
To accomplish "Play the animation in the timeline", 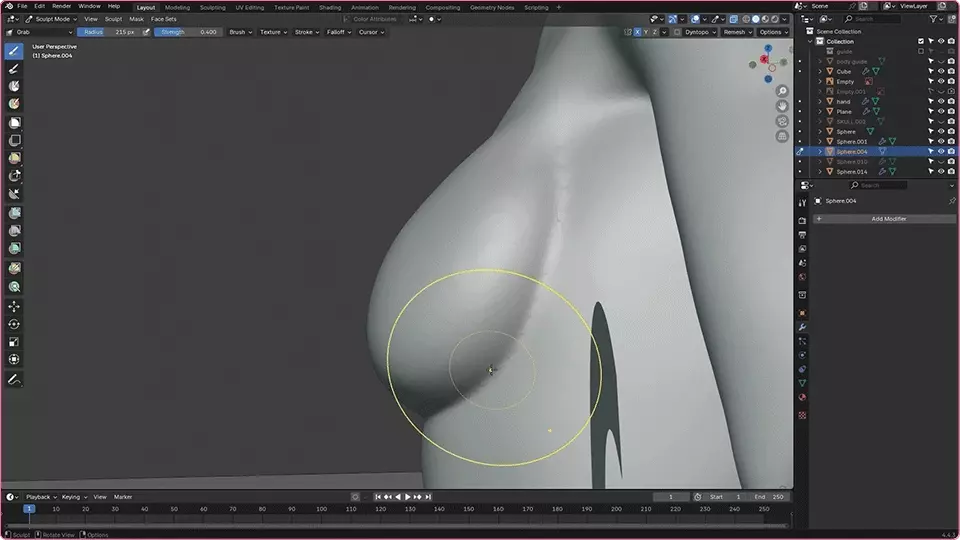I will click(408, 497).
